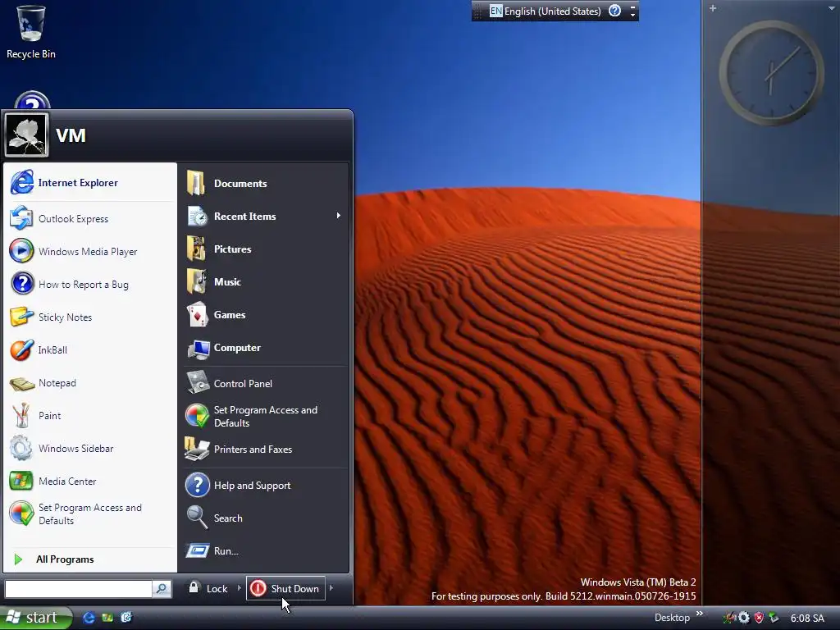Open language bar options arrow
Screen dimensions: 840x630
point(632,15)
